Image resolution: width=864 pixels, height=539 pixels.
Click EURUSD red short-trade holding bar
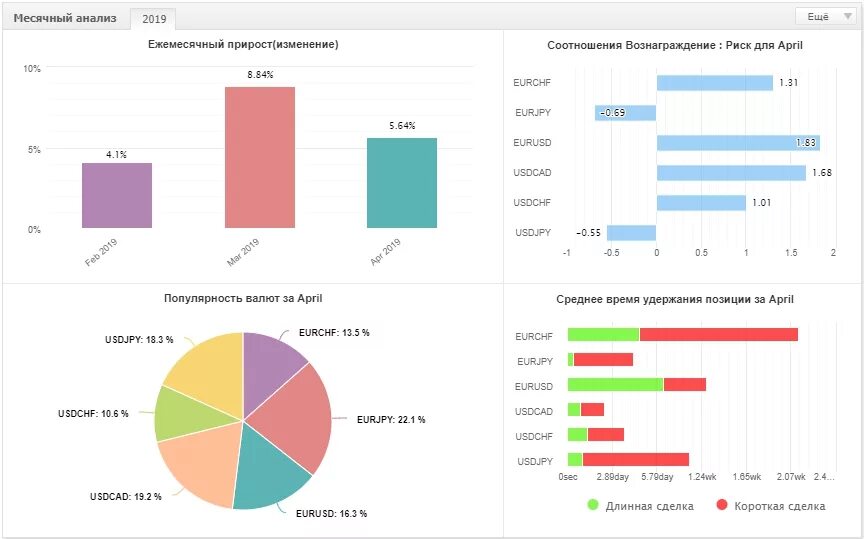[x=685, y=384]
